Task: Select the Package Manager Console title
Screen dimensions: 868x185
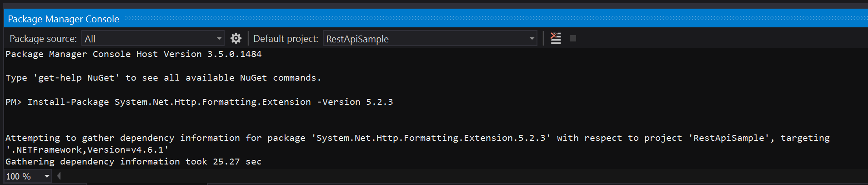Action: (x=63, y=19)
